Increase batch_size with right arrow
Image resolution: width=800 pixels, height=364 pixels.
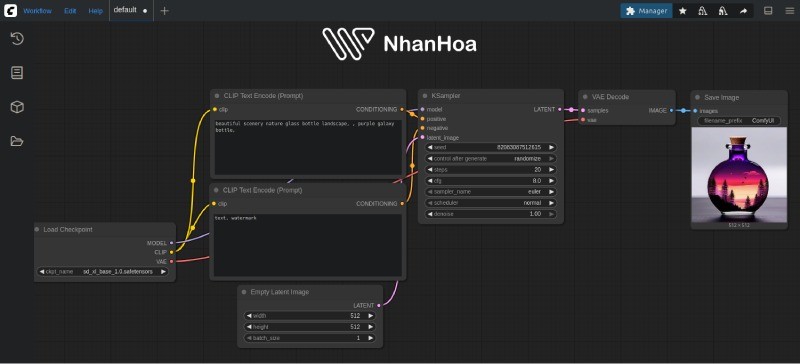click(x=370, y=338)
